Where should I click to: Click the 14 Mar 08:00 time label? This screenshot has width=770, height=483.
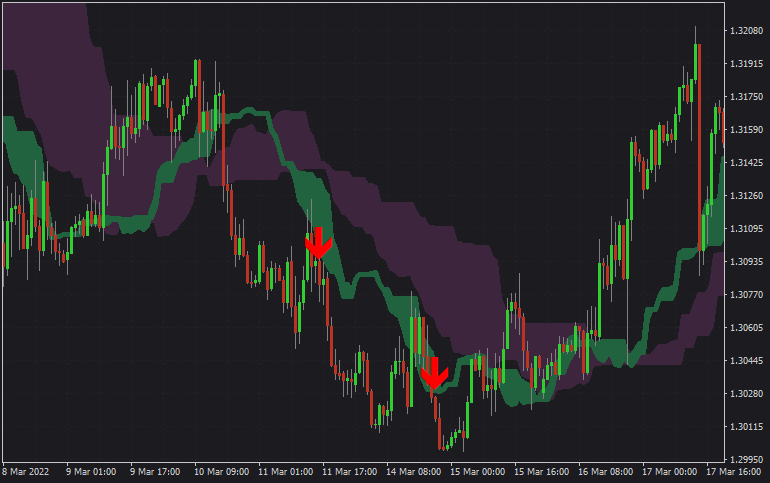[x=413, y=472]
